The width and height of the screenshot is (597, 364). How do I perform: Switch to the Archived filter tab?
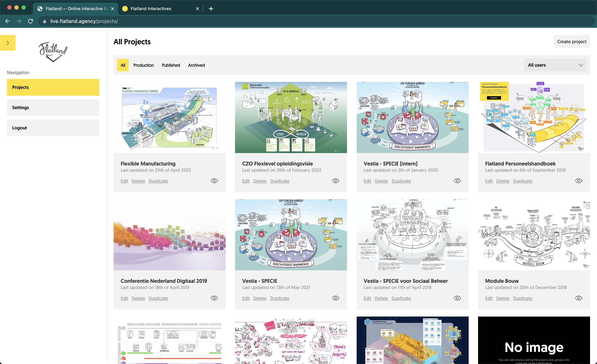pyautogui.click(x=196, y=65)
